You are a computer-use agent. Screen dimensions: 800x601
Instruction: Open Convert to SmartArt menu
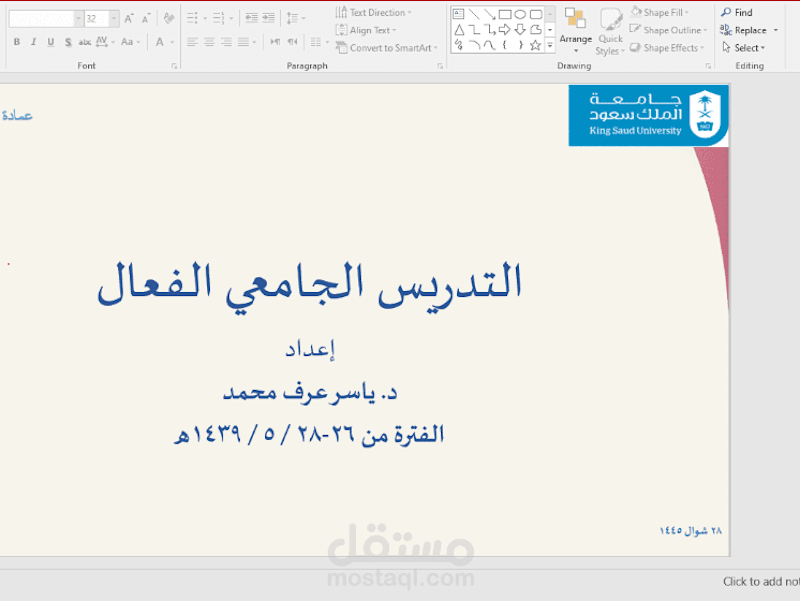pyautogui.click(x=387, y=48)
